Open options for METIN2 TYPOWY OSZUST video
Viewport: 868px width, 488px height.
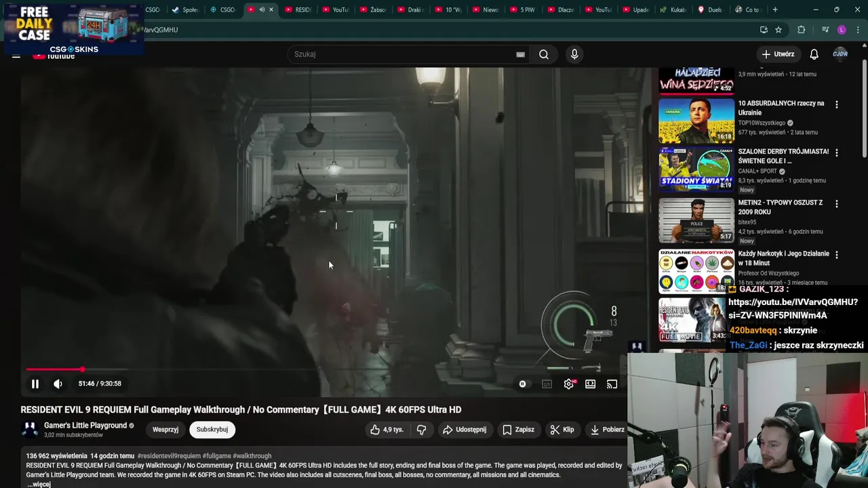pyautogui.click(x=836, y=204)
